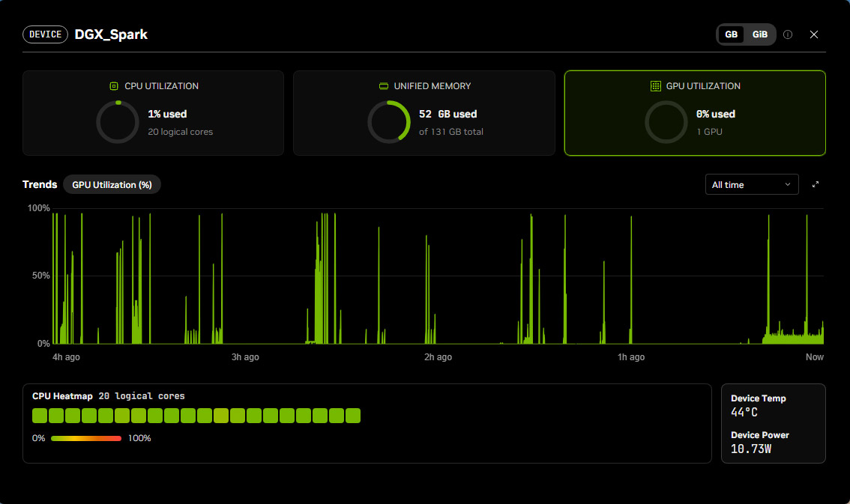This screenshot has width=850, height=504.
Task: Click the GPU Utilization (%) trend chip
Action: (112, 185)
